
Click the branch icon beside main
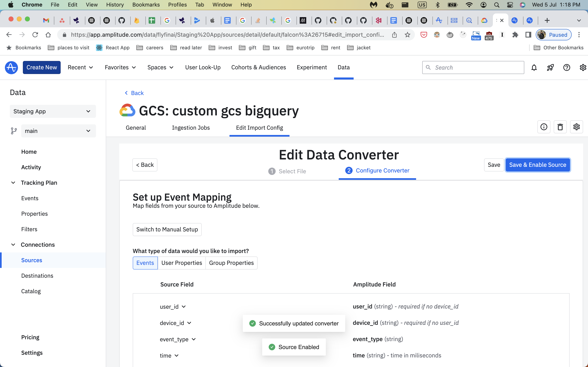(x=14, y=131)
